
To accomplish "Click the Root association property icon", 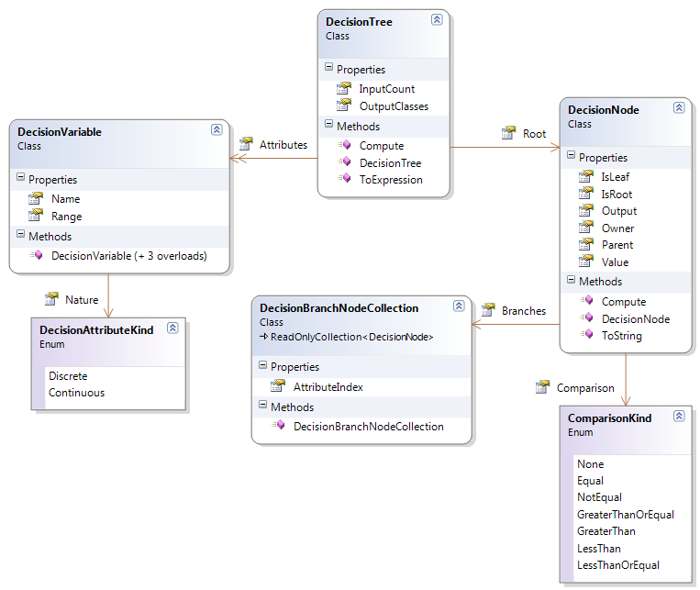I will (508, 133).
